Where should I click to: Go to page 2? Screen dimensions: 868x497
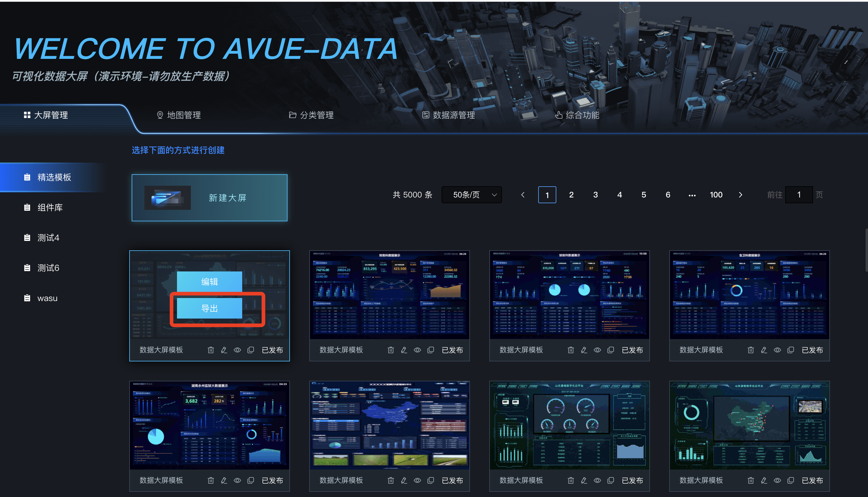(571, 194)
